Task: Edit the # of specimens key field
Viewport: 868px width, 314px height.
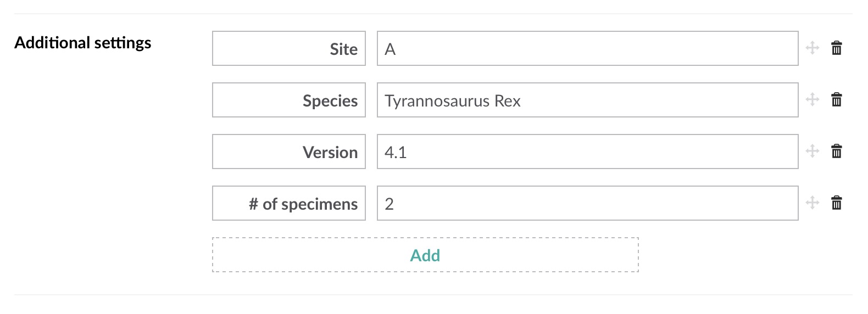Action: coord(289,203)
